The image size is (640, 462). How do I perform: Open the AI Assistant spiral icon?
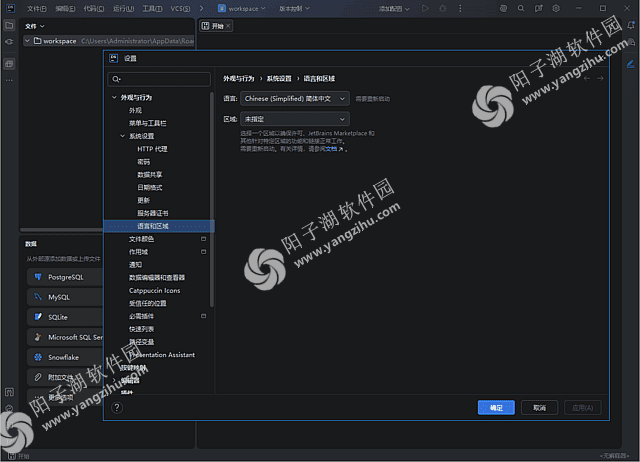[x=503, y=8]
